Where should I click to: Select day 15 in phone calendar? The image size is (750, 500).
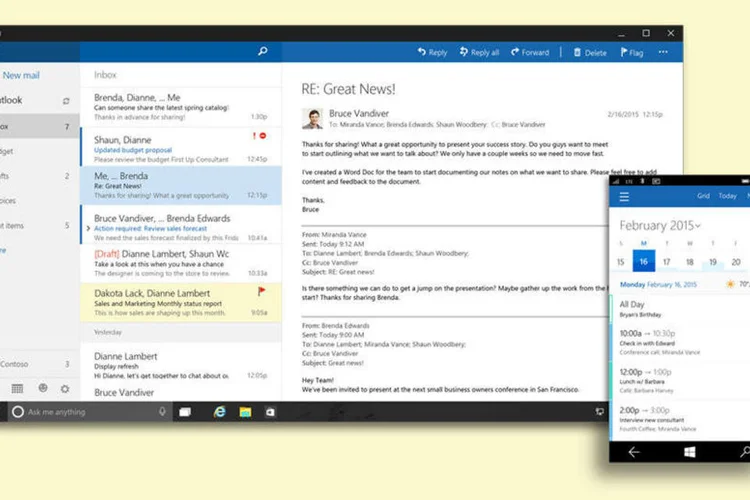click(x=621, y=262)
